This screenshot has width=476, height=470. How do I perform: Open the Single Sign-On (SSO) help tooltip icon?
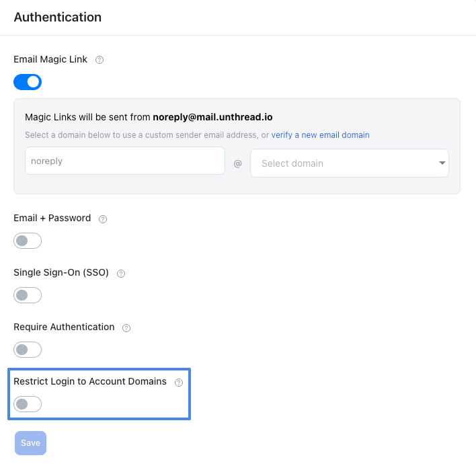coord(121,274)
